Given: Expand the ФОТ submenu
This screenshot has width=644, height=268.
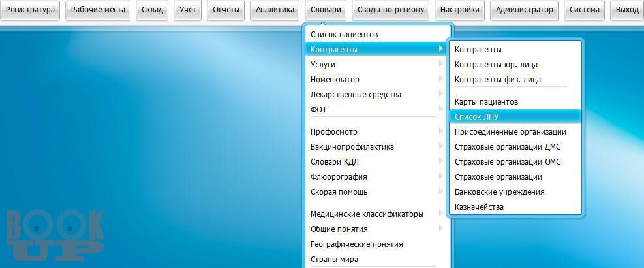Looking at the screenshot, I should click(377, 110).
